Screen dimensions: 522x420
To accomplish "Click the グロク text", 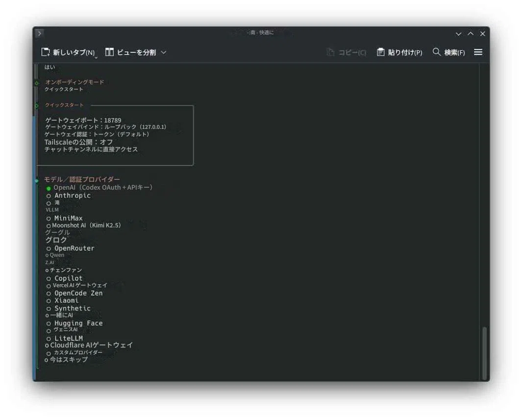I will coord(56,240).
